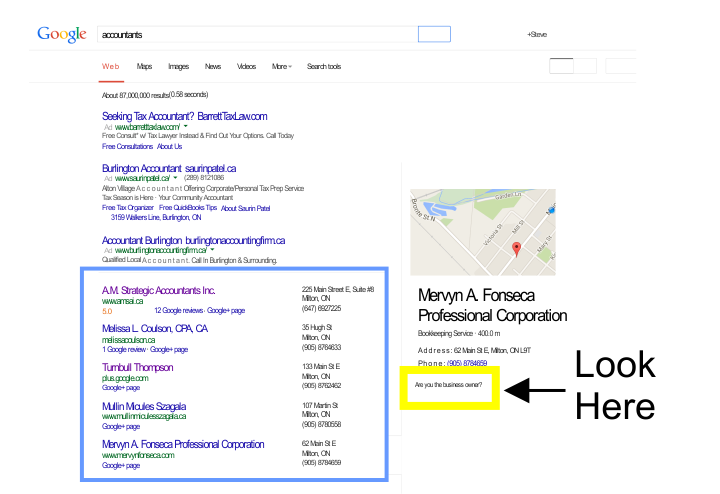Screen dimensions: 720x494
Task: Open Burlington Accountant saurinpatel.ca ad
Action: (x=169, y=168)
